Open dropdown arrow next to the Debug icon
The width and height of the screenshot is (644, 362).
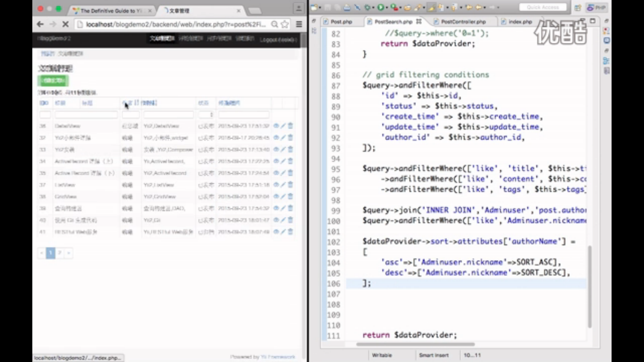point(373,8)
